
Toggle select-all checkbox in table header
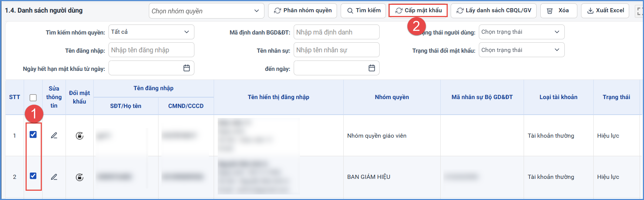(x=33, y=98)
